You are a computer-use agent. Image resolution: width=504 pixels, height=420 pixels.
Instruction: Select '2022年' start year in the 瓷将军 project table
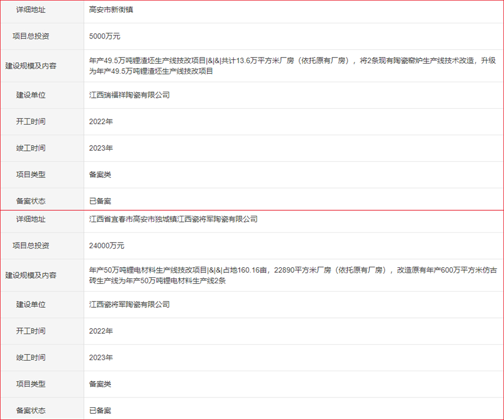pos(101,331)
